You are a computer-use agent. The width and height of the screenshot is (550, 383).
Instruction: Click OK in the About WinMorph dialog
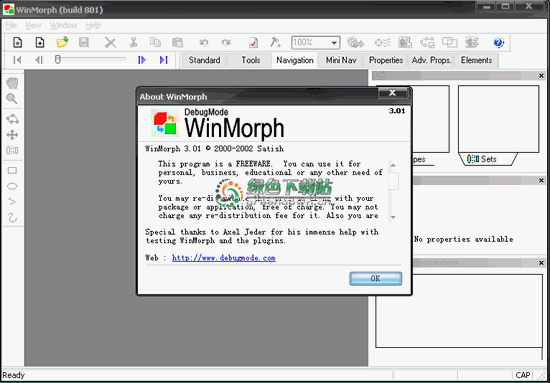(x=375, y=278)
